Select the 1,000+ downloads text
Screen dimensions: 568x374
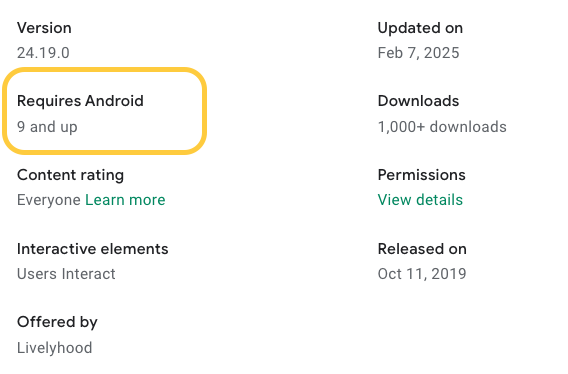[442, 127]
